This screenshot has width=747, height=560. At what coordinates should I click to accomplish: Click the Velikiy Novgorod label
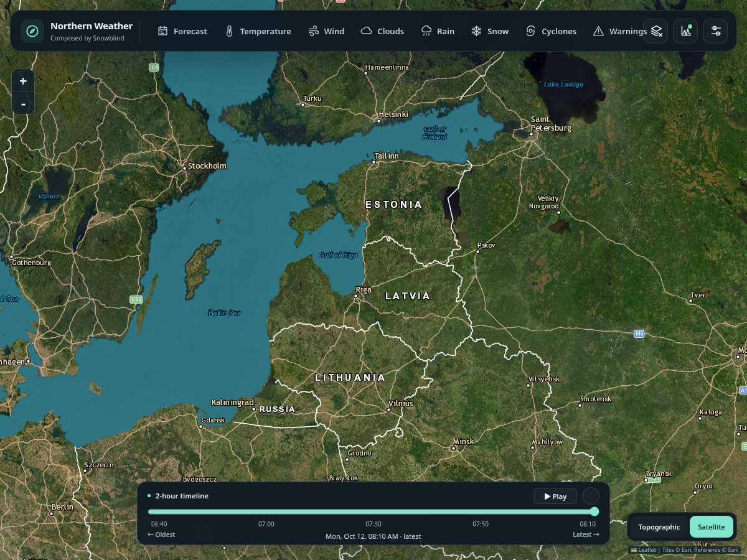(544, 202)
